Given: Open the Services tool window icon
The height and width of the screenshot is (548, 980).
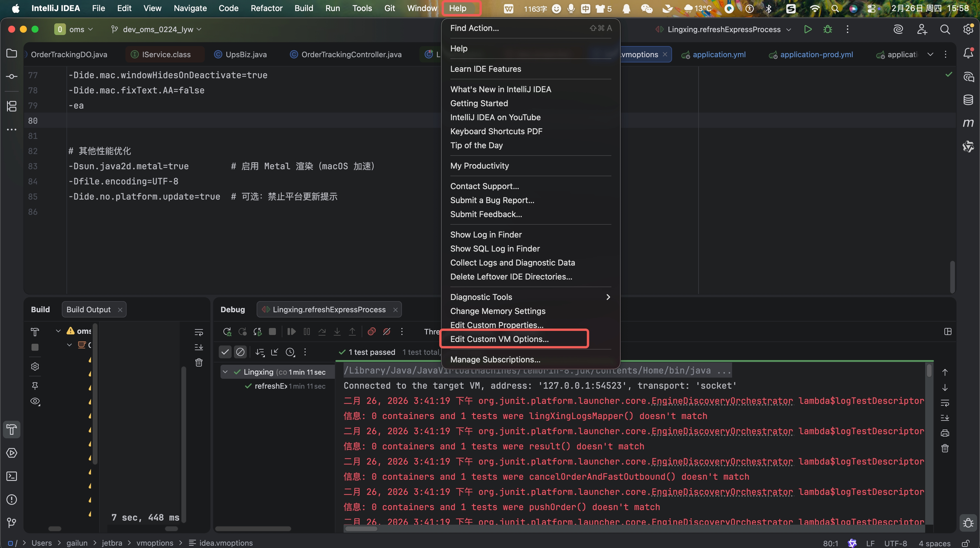Looking at the screenshot, I should tap(12, 453).
